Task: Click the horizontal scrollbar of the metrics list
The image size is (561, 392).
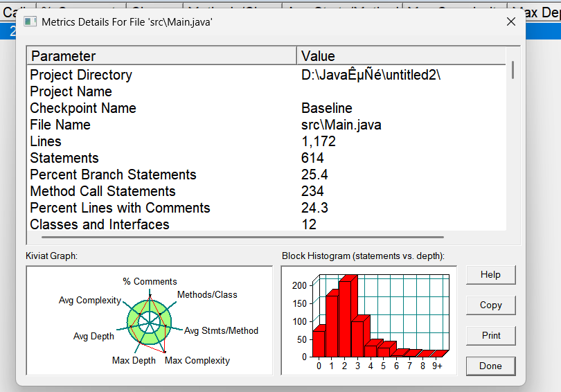Action: (242, 237)
